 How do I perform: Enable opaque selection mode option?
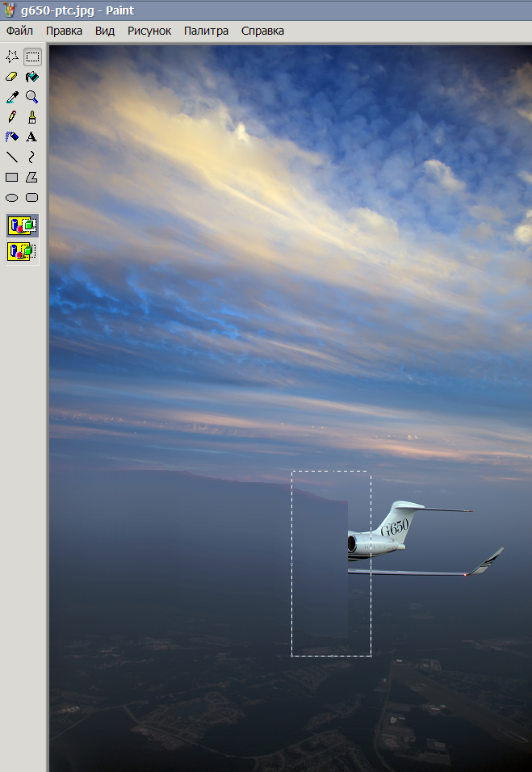click(23, 226)
